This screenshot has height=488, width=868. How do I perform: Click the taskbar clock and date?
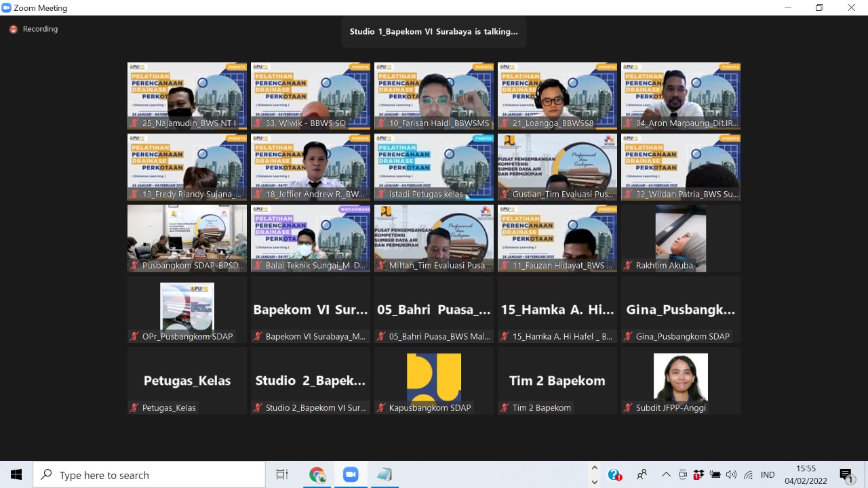pyautogui.click(x=806, y=475)
